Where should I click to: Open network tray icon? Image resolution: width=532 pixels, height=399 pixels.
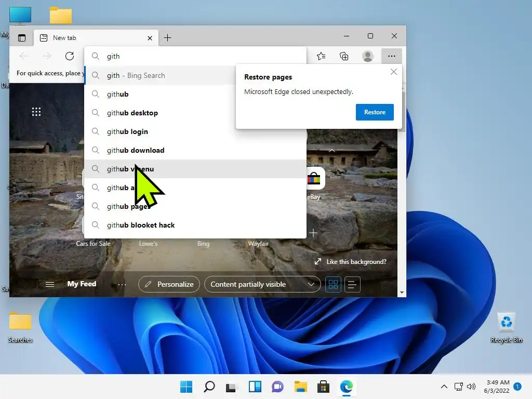(459, 387)
